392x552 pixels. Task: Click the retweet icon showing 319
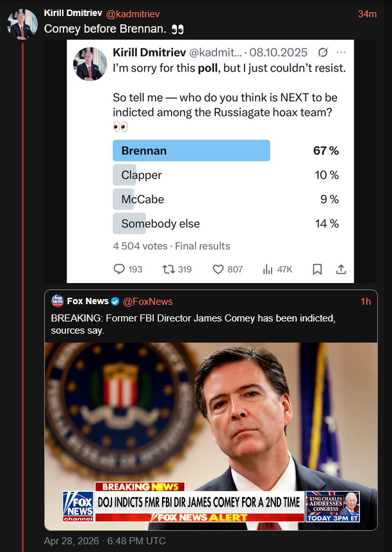coord(168,269)
